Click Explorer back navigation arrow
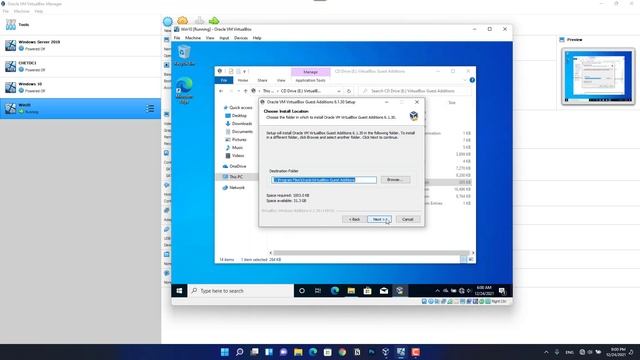Viewport: 640px width, 360px height. click(221, 91)
